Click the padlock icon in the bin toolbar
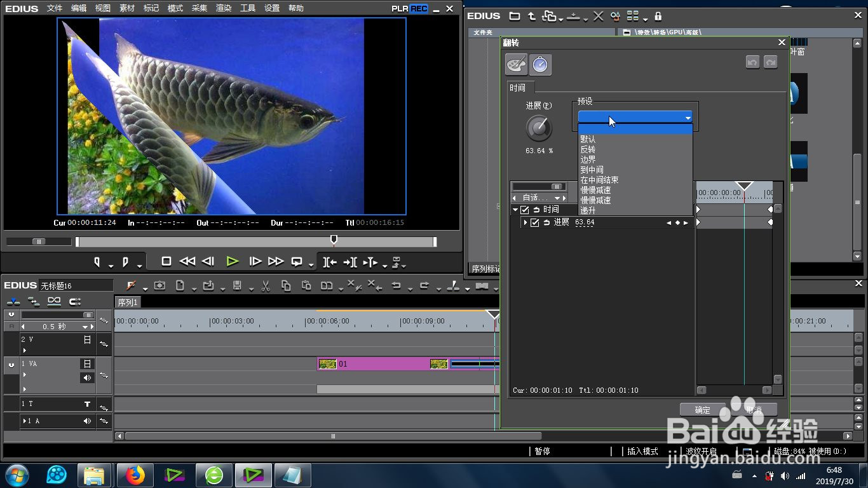The height and width of the screenshot is (488, 868). pos(658,16)
